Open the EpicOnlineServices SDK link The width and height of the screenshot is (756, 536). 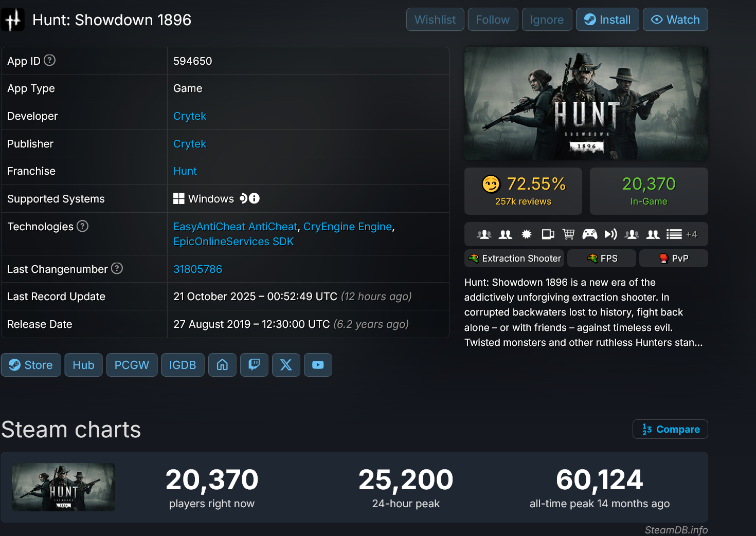[233, 242]
